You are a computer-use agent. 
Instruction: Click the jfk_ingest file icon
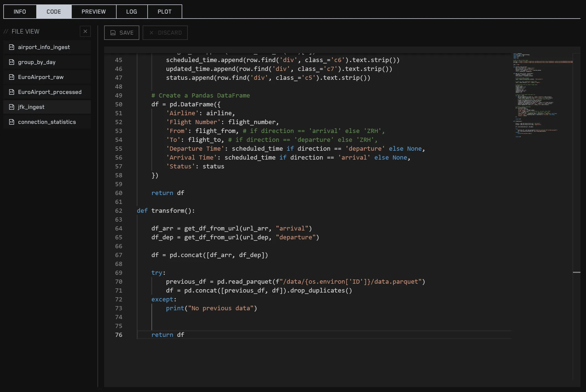[x=12, y=107]
